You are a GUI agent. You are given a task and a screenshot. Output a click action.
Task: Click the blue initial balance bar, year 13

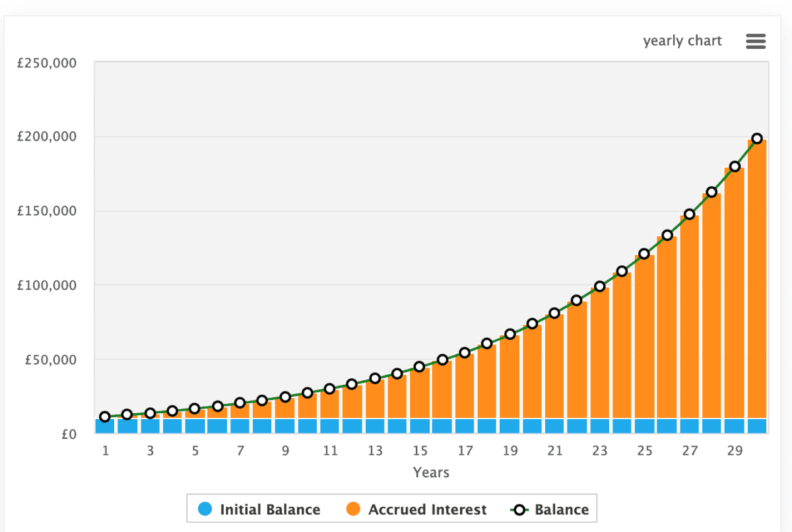[x=375, y=426]
